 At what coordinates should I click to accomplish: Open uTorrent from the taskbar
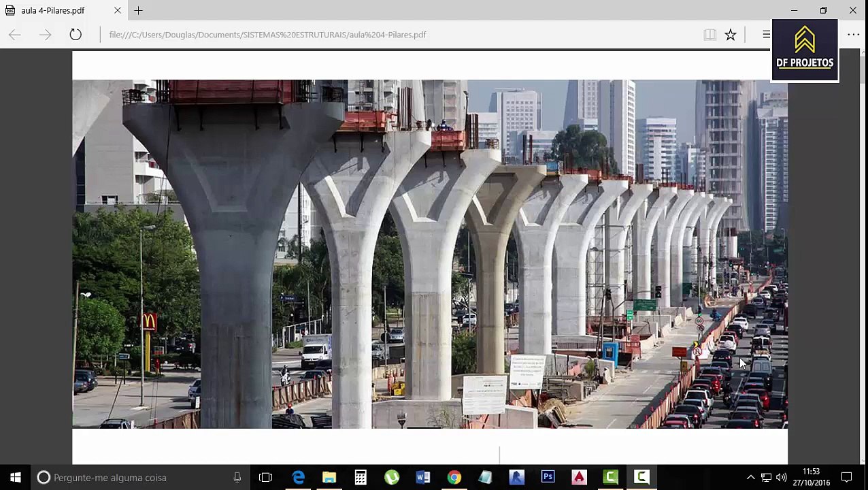392,477
